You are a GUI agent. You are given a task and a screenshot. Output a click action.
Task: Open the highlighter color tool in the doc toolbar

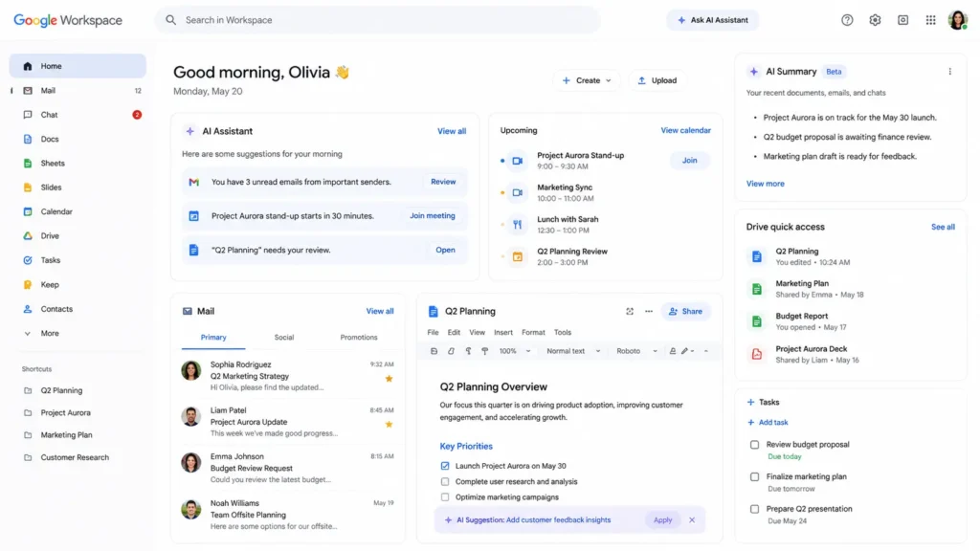click(x=673, y=351)
